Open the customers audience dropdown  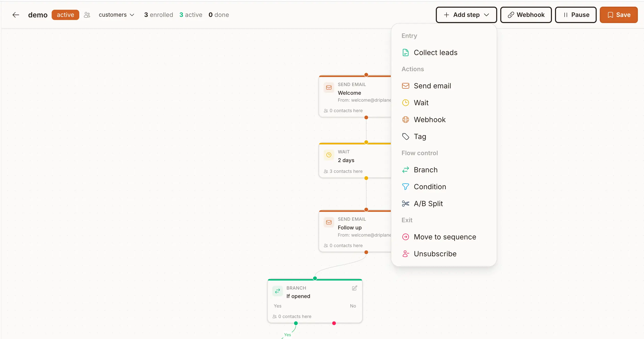[x=116, y=15]
